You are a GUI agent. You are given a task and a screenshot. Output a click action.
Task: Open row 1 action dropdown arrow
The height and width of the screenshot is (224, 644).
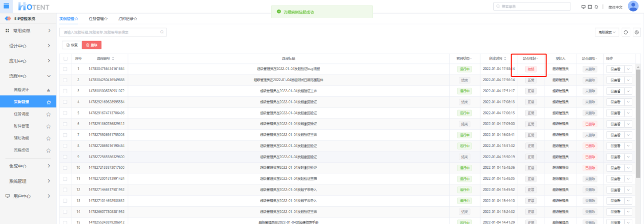tap(628, 68)
